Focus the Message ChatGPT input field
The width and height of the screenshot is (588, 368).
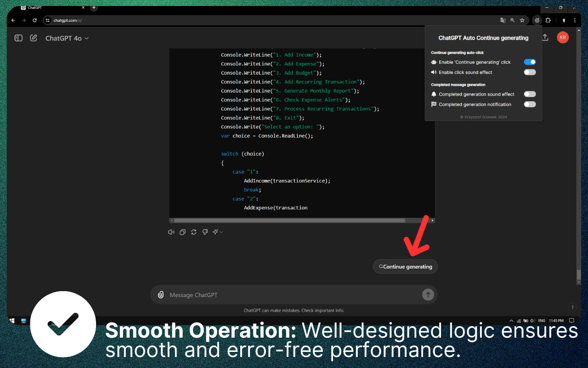coord(294,295)
